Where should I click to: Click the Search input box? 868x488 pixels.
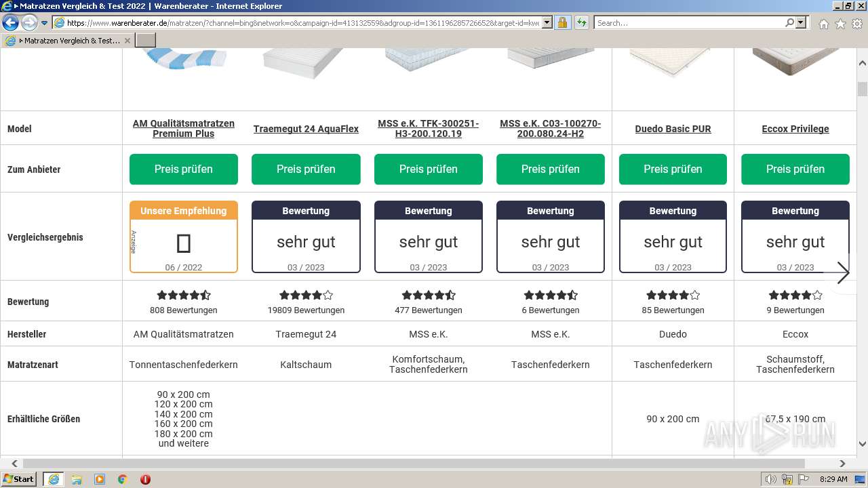point(689,23)
